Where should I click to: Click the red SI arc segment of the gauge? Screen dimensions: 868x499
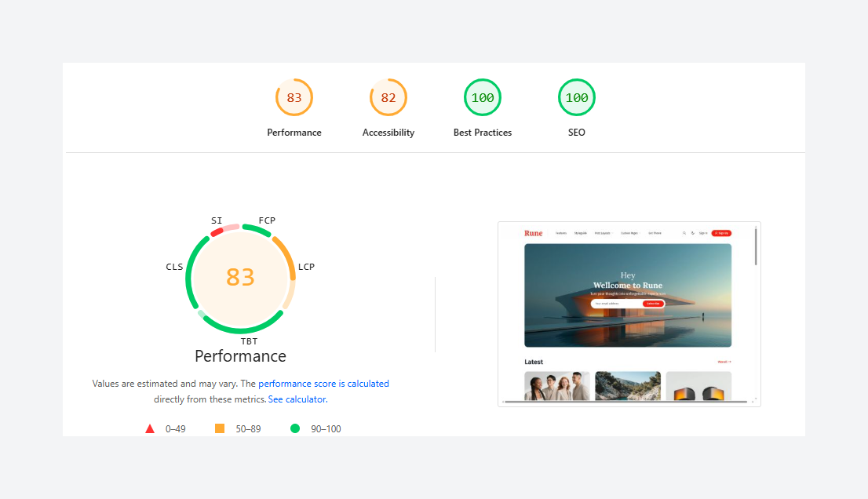[217, 231]
